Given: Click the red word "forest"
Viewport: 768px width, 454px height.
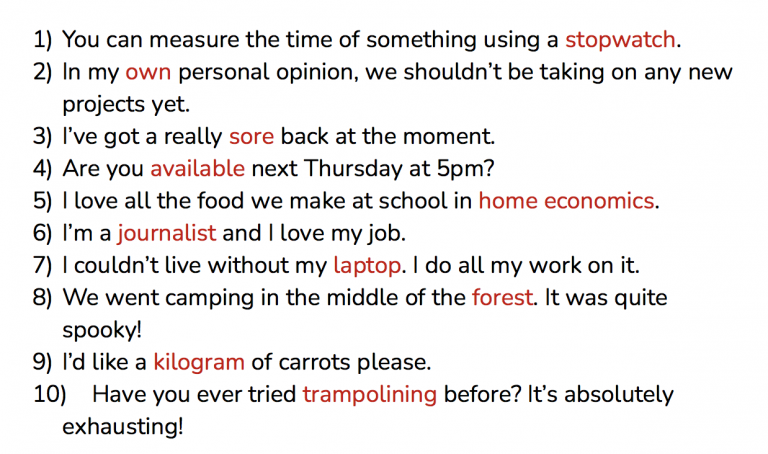Looking at the screenshot, I should coord(502,297).
